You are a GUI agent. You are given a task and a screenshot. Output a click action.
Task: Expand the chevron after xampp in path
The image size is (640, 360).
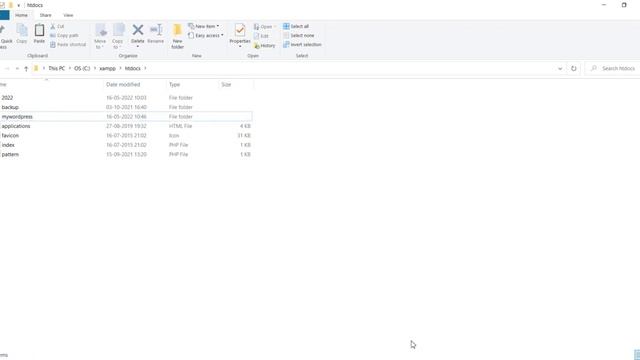coord(120,68)
